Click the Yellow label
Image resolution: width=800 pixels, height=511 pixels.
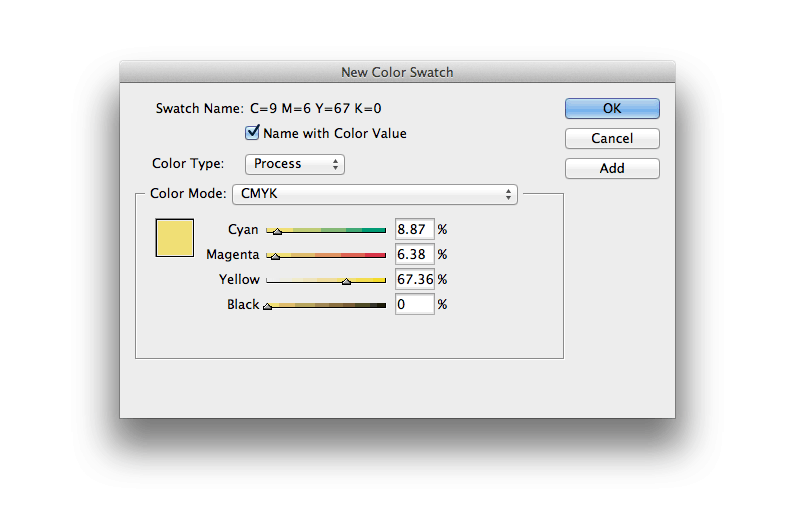(x=239, y=279)
